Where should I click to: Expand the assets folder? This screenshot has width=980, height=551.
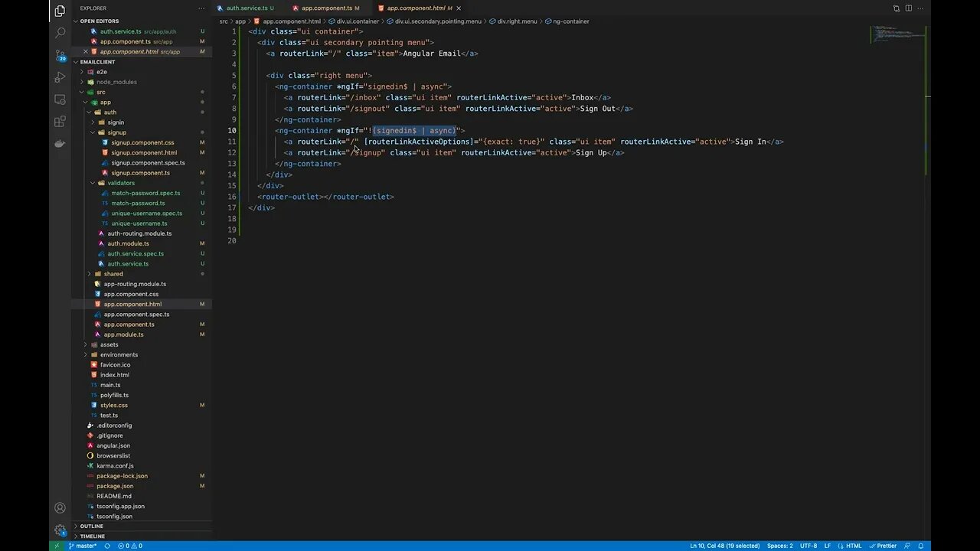coord(109,344)
